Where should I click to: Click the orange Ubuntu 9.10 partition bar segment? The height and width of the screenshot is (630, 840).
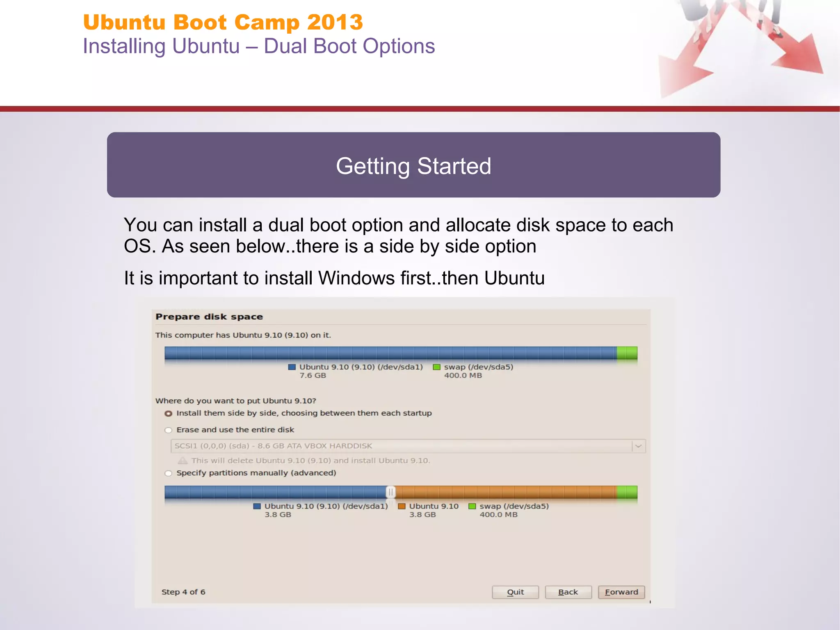pos(506,492)
